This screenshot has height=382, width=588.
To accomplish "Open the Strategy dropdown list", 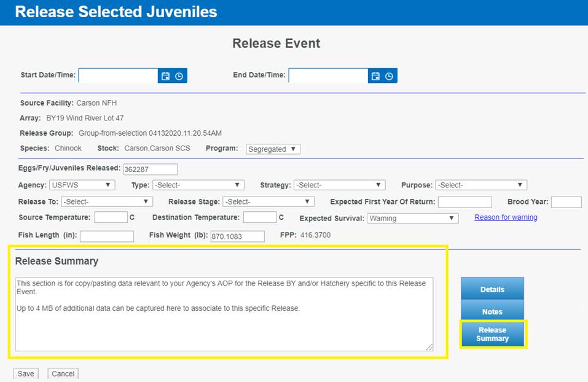I will coord(339,185).
